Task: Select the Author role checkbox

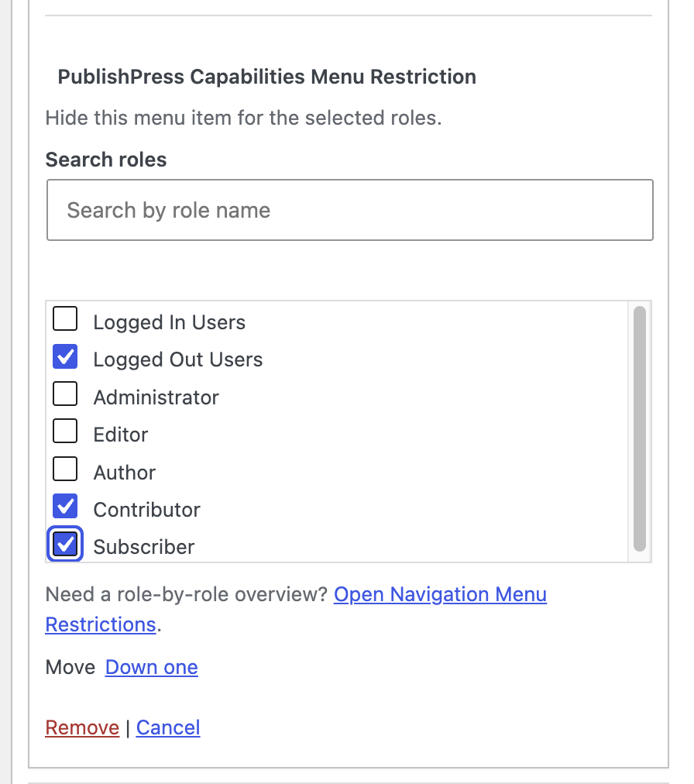Action: pyautogui.click(x=65, y=469)
